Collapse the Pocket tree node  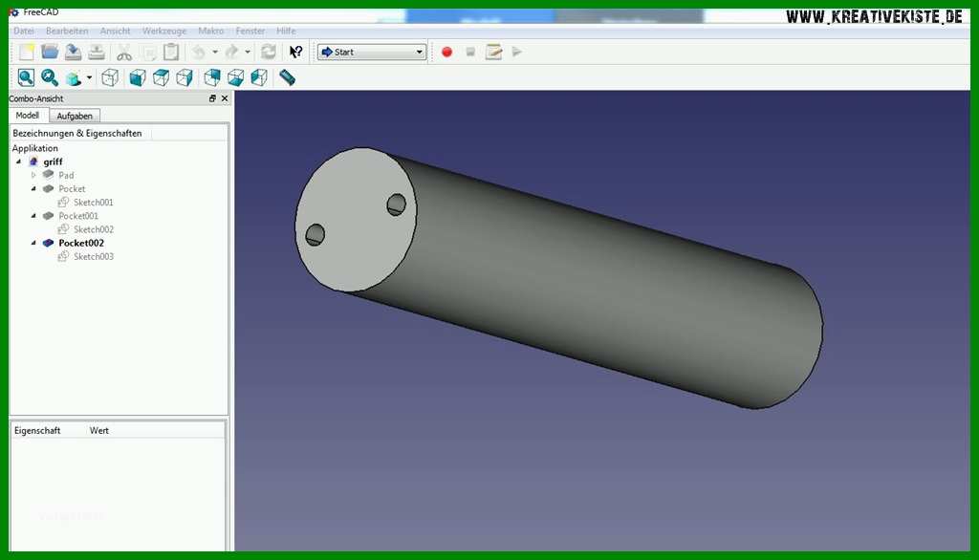33,188
